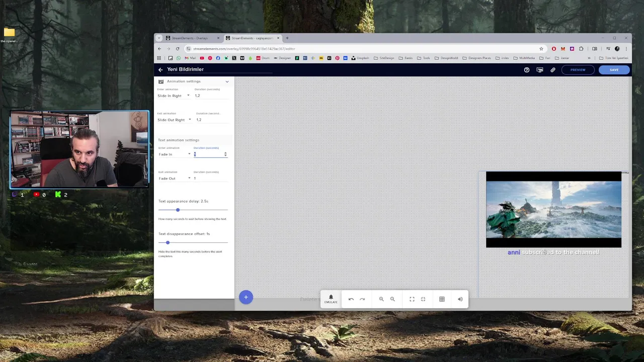644x362 pixels.
Task: Open the media control playlist icon
Action: 608,49
